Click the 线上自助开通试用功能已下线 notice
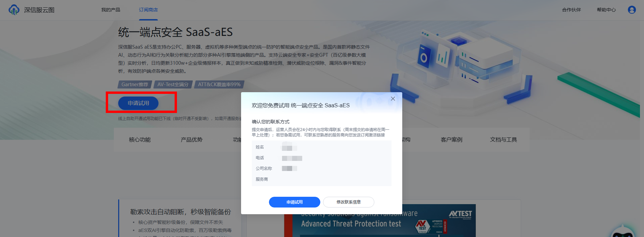Screen dimensions: 644x237 [x=180, y=119]
